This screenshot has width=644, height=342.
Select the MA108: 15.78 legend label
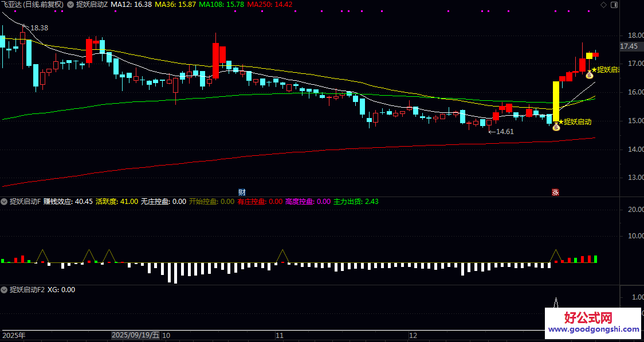click(x=221, y=5)
